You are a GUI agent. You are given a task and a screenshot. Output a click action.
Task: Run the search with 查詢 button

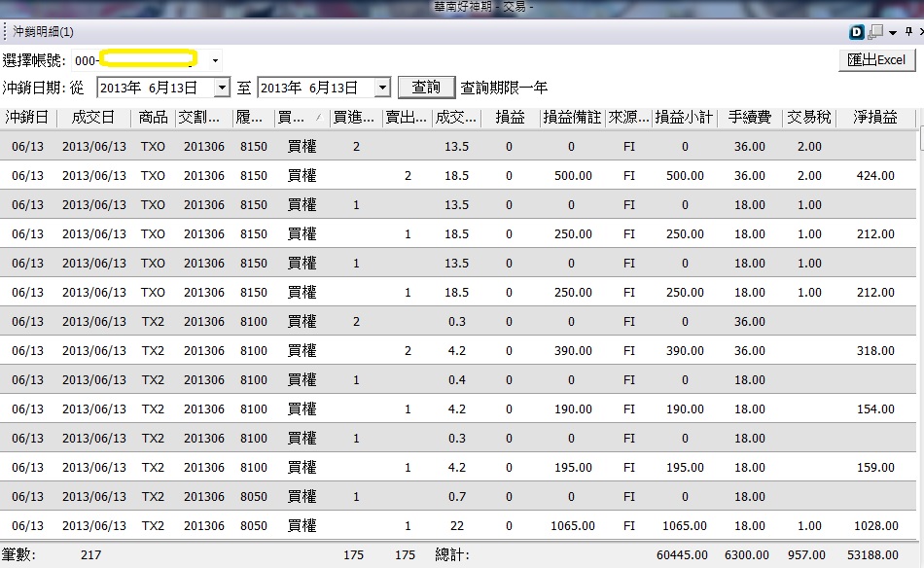[426, 88]
